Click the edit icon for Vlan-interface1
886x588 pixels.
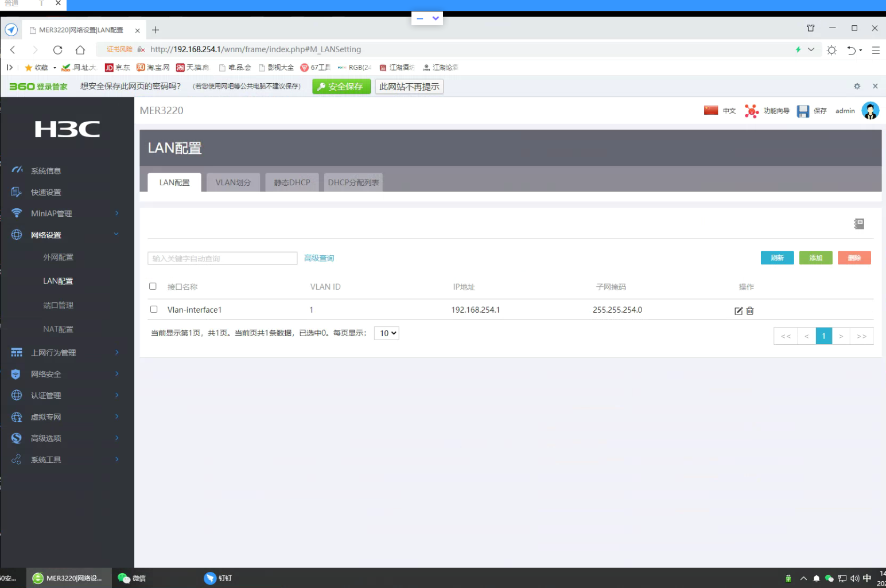click(739, 311)
